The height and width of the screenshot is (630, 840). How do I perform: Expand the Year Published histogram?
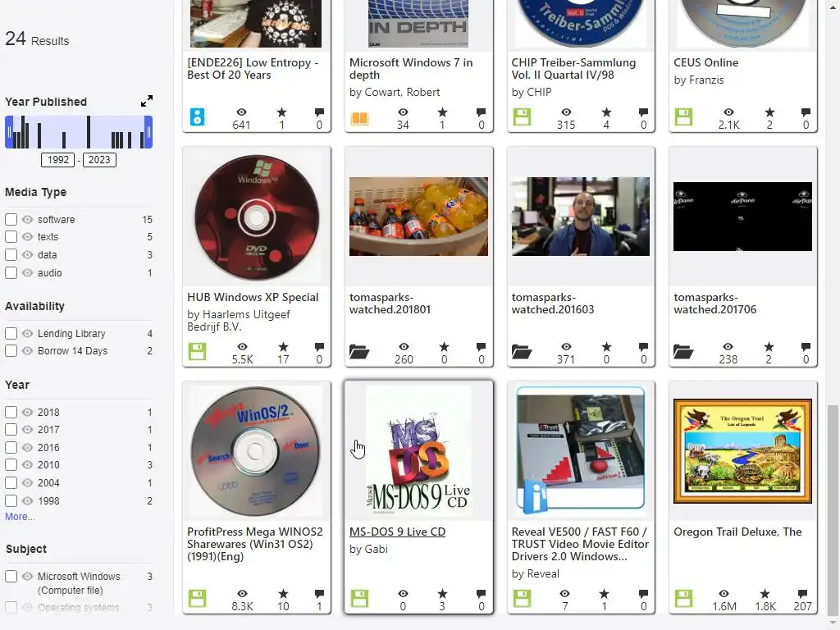[146, 101]
